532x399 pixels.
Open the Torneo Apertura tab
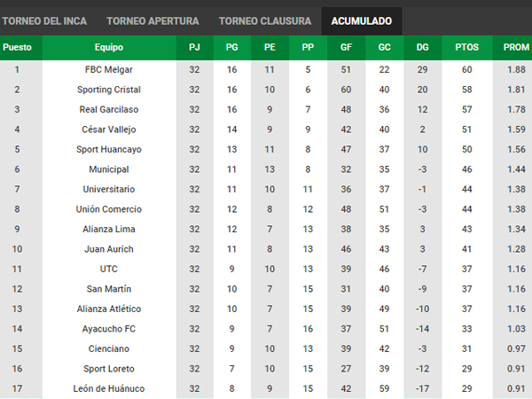click(x=153, y=21)
